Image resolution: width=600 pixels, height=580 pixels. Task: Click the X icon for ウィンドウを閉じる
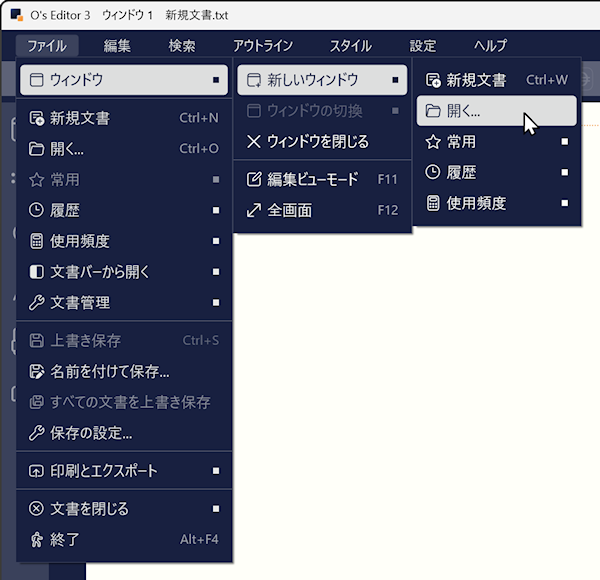point(253,141)
